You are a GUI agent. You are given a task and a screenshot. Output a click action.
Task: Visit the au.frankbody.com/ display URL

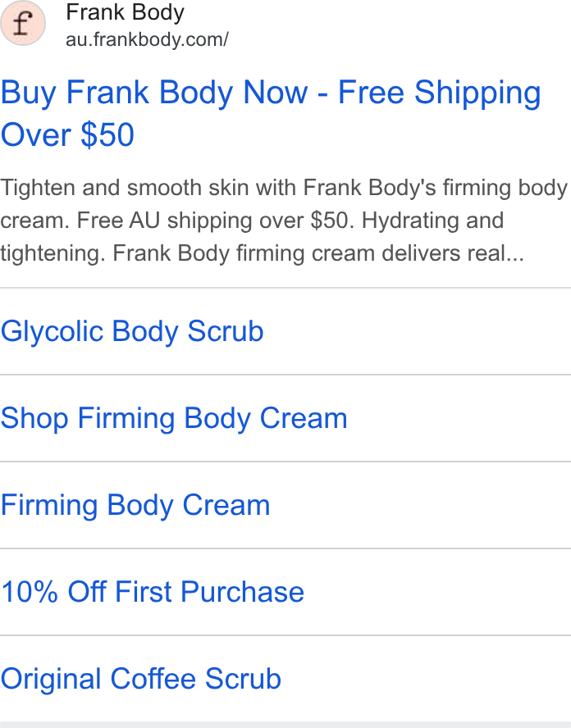click(147, 40)
